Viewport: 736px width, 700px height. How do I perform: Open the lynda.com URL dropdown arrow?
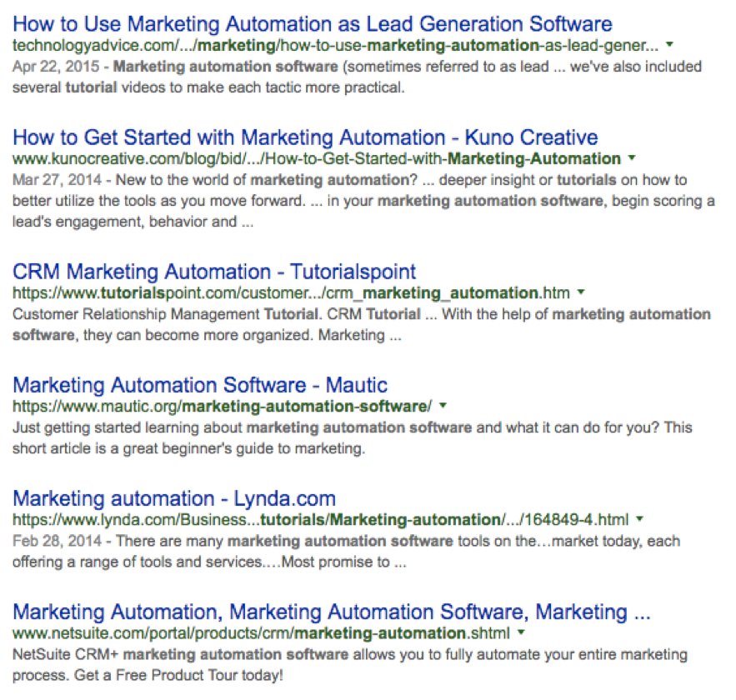[639, 519]
